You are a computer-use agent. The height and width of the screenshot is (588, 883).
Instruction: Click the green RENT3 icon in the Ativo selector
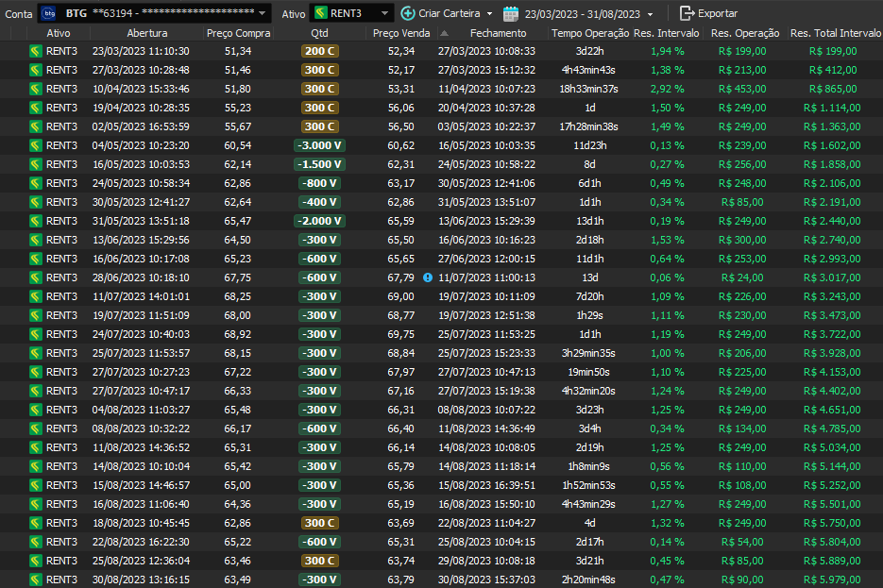coord(322,13)
